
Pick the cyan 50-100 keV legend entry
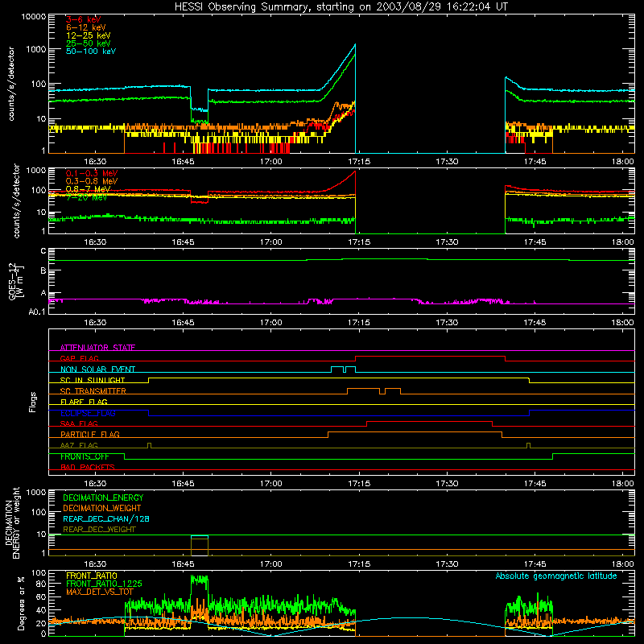click(91, 52)
